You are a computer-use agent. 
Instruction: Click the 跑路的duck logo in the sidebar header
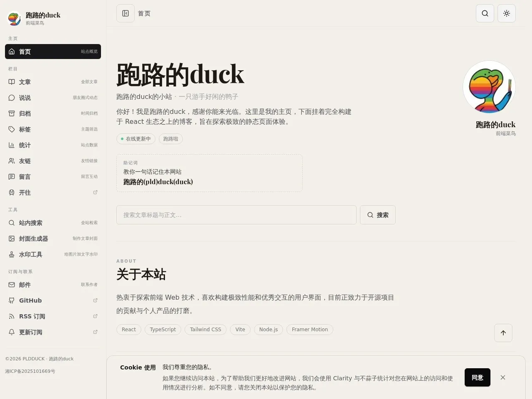point(15,18)
